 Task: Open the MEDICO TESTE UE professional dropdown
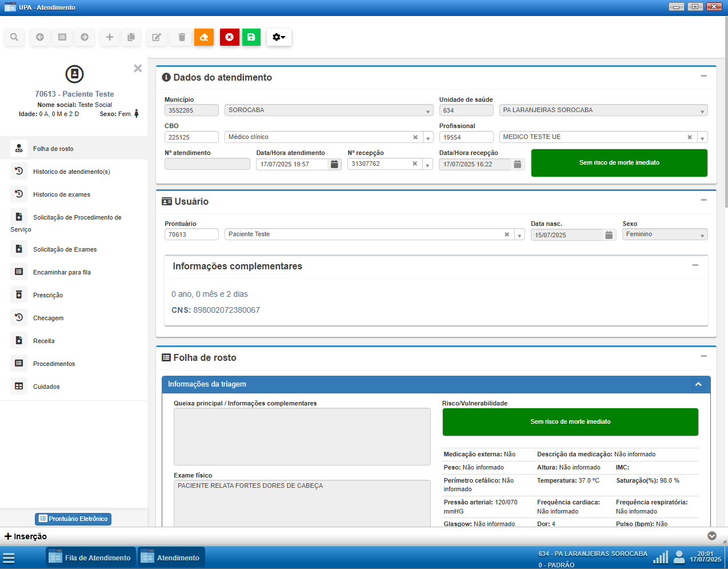tap(702, 138)
